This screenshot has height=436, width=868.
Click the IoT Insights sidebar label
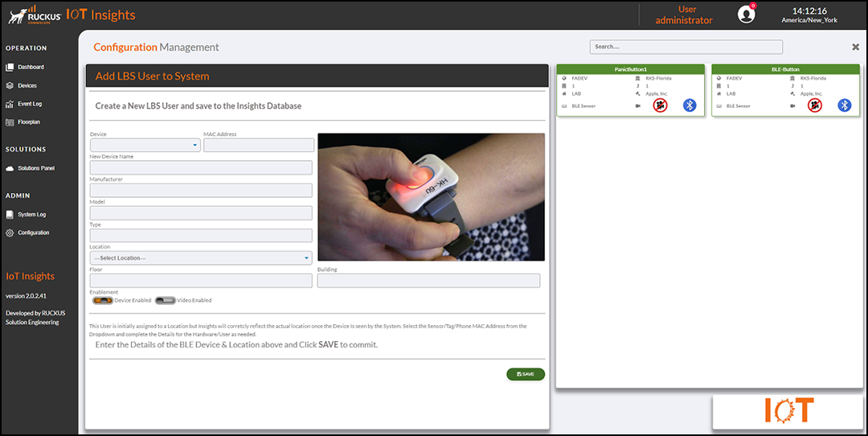[x=30, y=277]
